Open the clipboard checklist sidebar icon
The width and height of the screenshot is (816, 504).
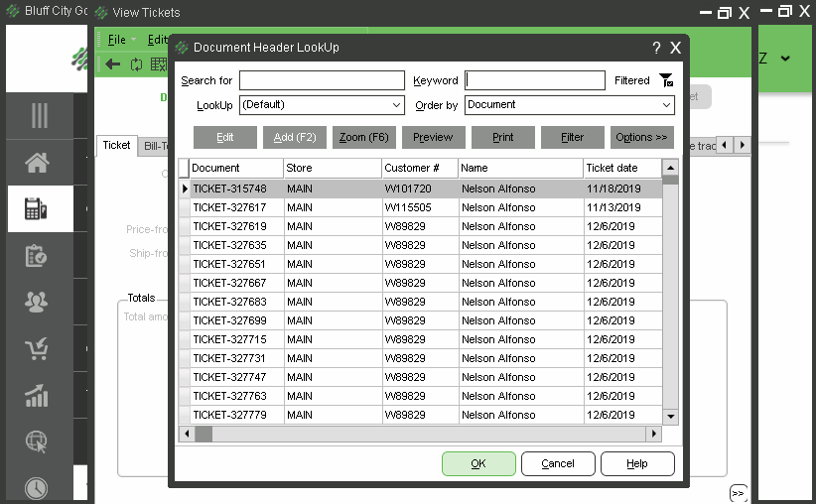(x=36, y=255)
